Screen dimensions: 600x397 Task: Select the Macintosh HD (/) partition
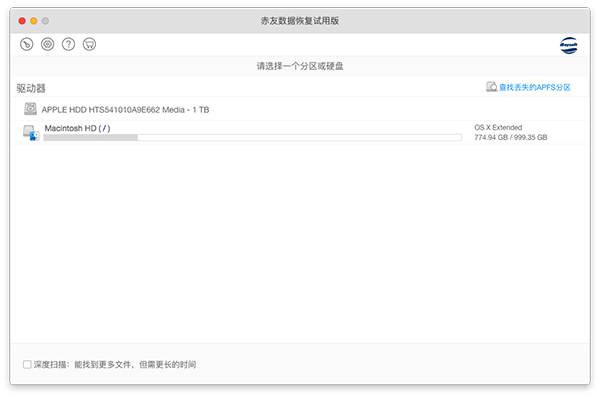[300, 132]
